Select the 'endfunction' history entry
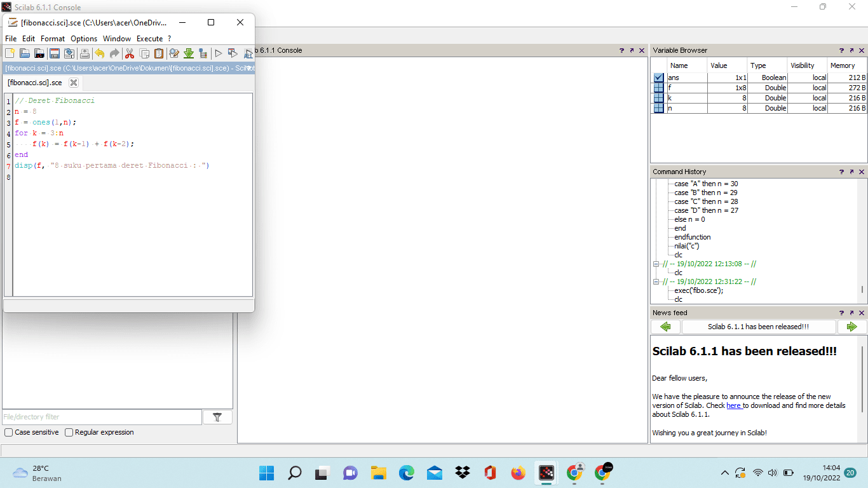 (693, 237)
